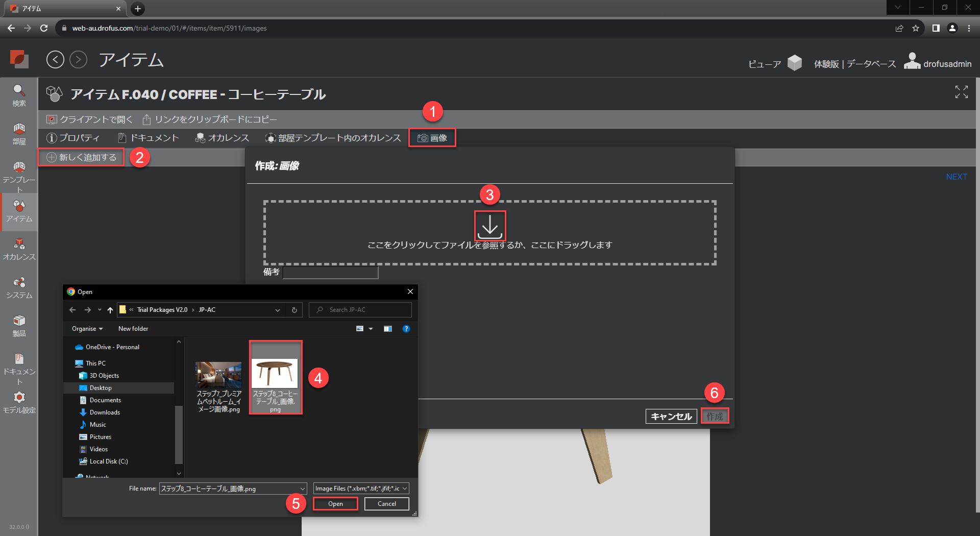Open the 製品 products sidebar icon
The width and height of the screenshot is (980, 536).
pos(19,325)
